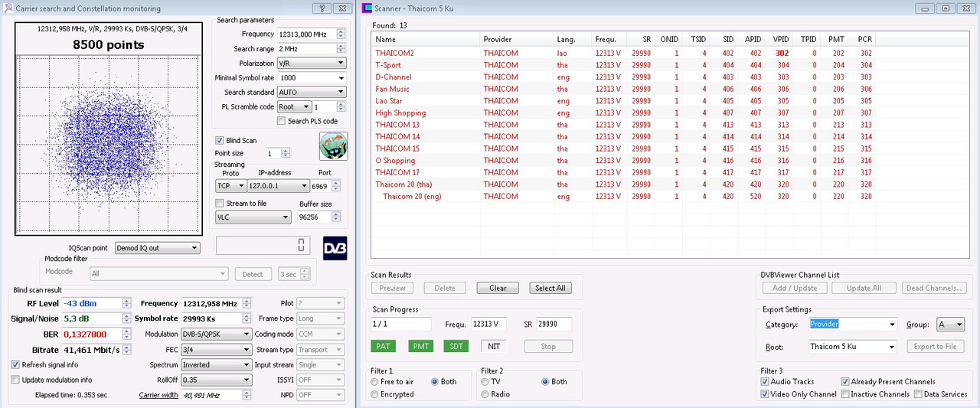
Task: Enable Search PLS code option
Action: (x=281, y=121)
